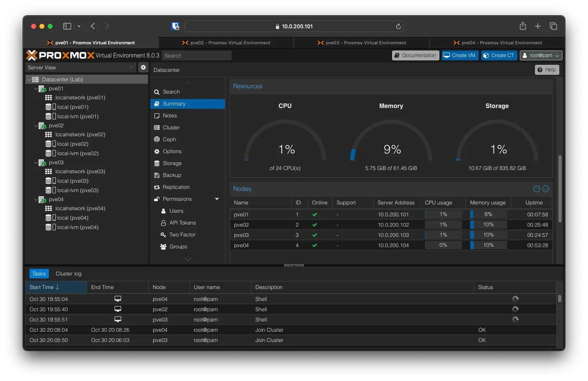Screen dimensions: 588x381
Task: Open the Storage section
Action: tap(188, 163)
